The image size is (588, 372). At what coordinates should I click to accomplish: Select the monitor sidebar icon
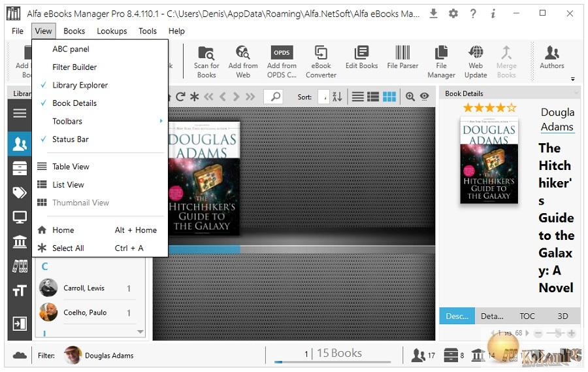(x=20, y=217)
